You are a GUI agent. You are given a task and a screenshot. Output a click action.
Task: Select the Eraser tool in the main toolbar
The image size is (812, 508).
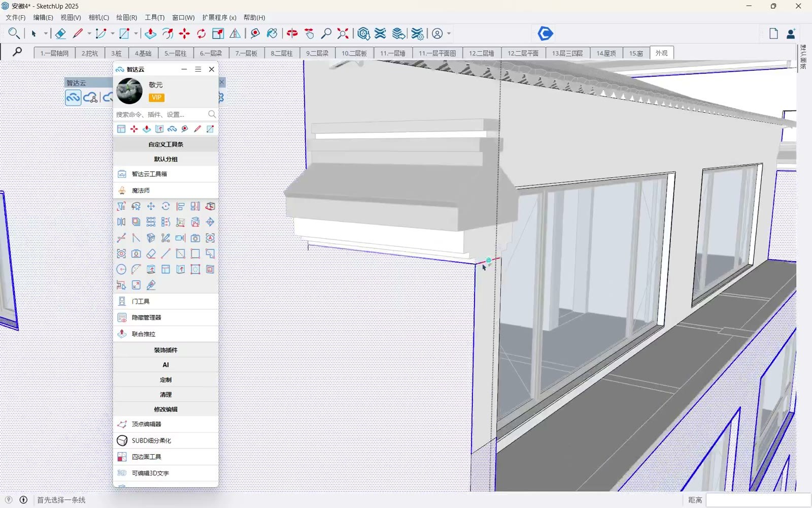point(60,34)
